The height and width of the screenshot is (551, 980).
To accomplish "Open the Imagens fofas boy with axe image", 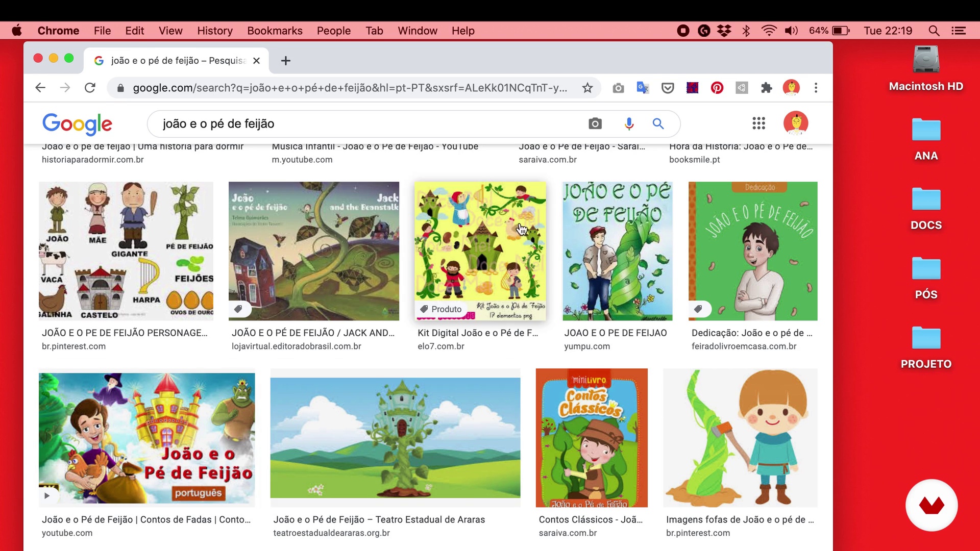I will [740, 438].
